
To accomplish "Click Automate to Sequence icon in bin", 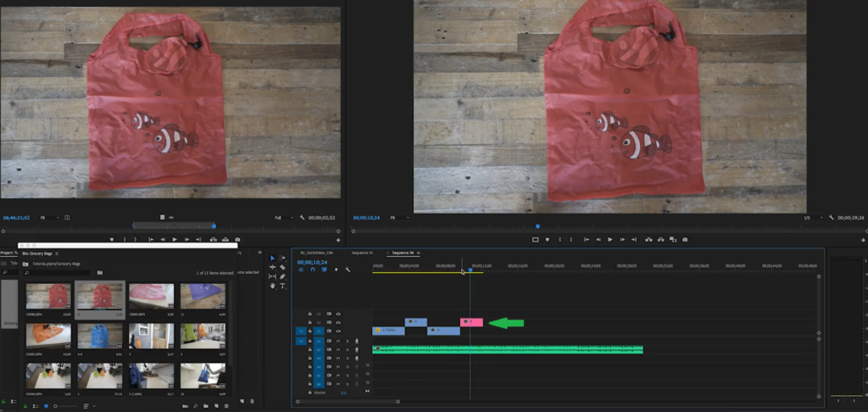I will [x=185, y=406].
